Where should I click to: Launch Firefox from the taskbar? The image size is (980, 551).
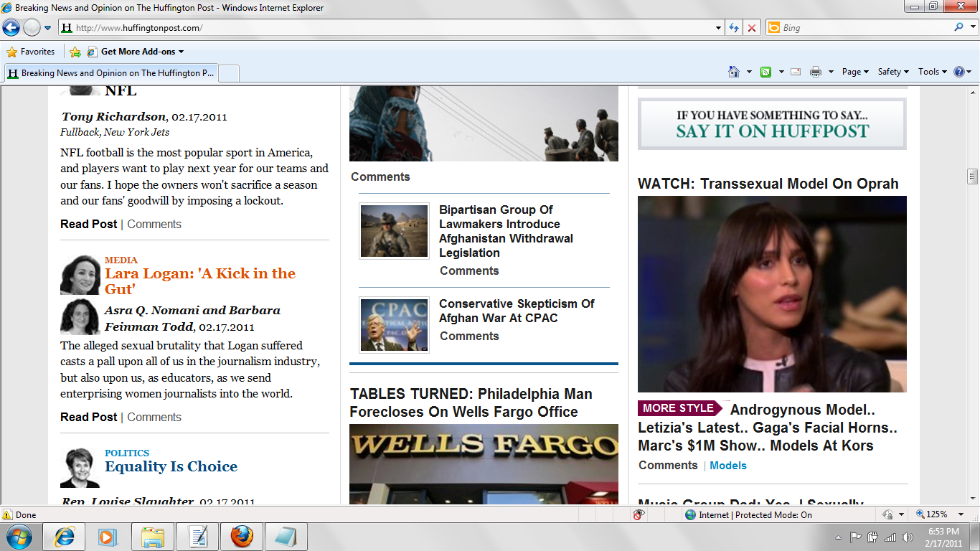click(x=242, y=537)
